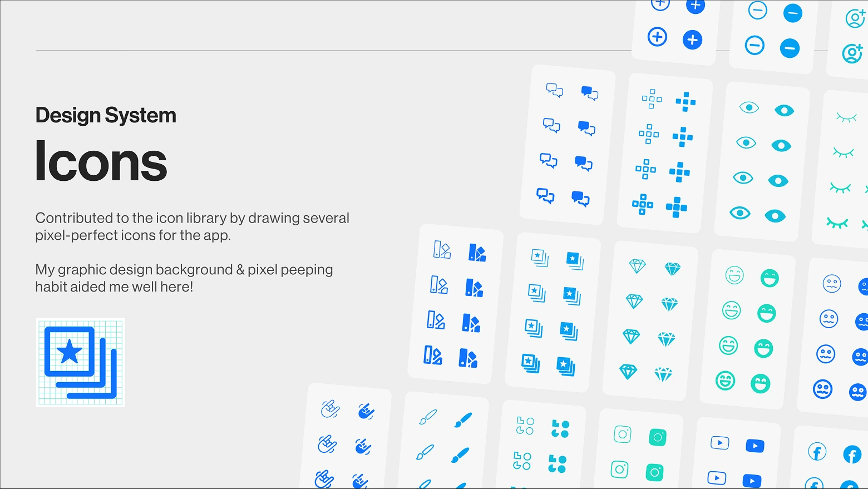
Task: Click the fully visible outlined plus-circle icon
Action: 657,37
